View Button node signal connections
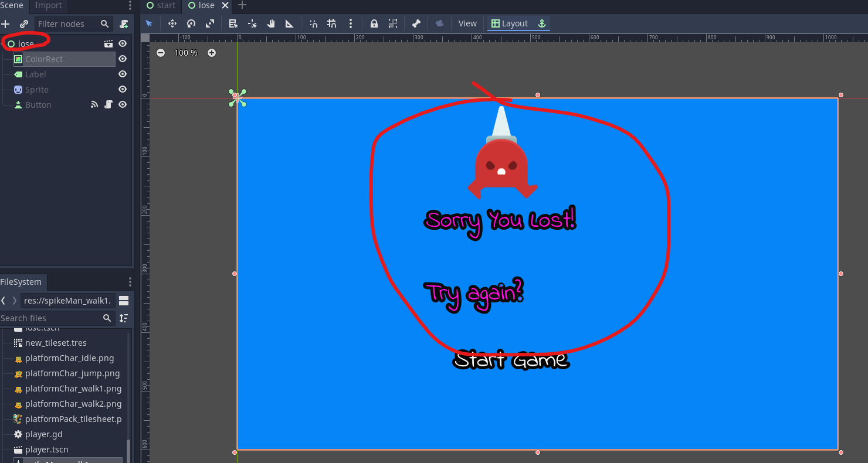Viewport: 868px width, 463px height. (x=94, y=105)
